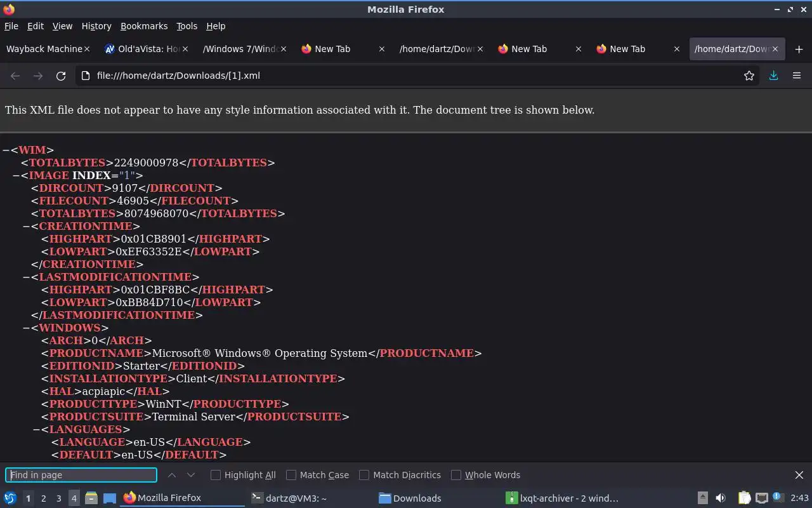Collapse the CREATIONTIME node
The image size is (812, 508).
point(26,226)
